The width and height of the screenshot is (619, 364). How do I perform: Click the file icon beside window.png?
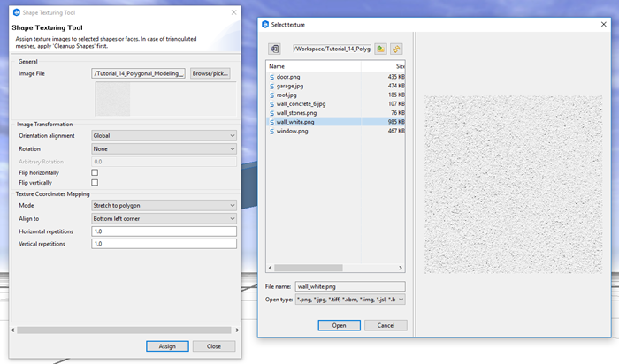point(272,131)
